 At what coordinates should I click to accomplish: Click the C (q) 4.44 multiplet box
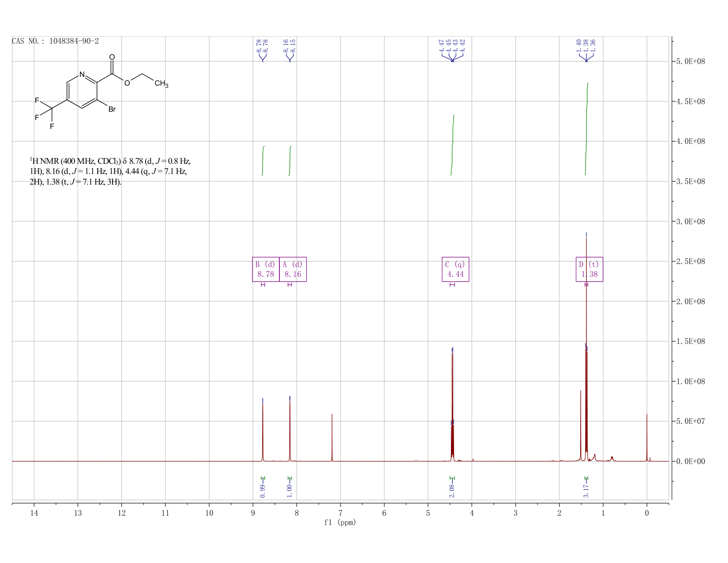tap(456, 269)
